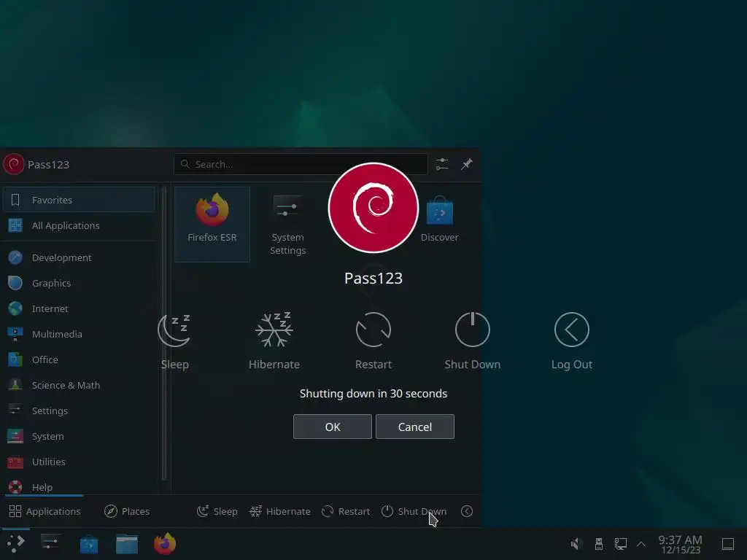Screen dimensions: 747x560
Task: Launch System Settings from favorites
Action: tap(287, 224)
